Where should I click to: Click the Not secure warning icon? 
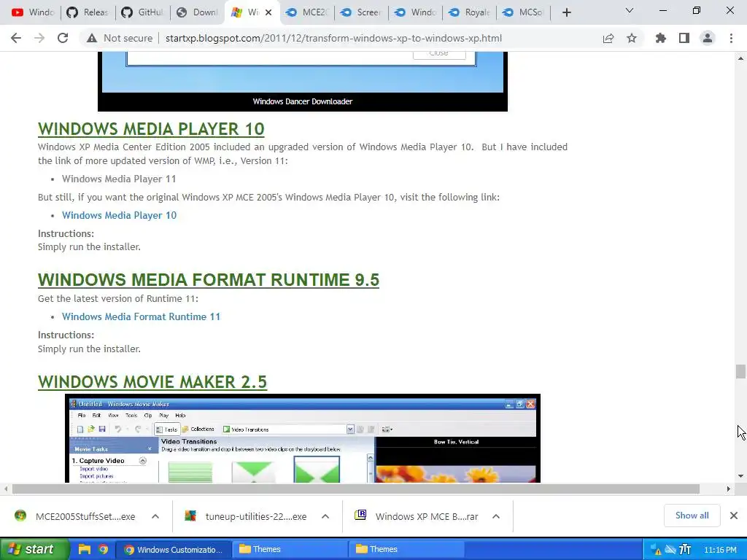[91, 38]
